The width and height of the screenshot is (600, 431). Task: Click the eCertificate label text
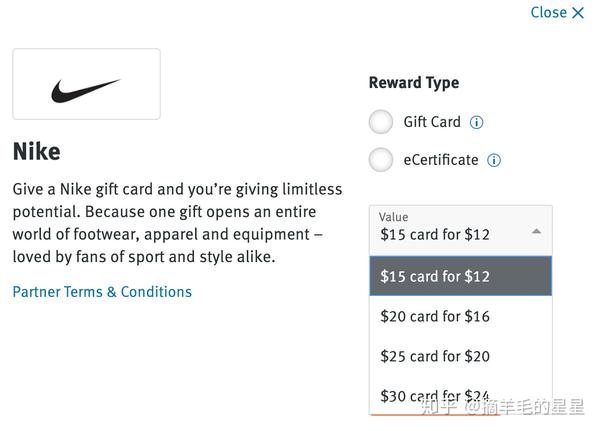441,160
